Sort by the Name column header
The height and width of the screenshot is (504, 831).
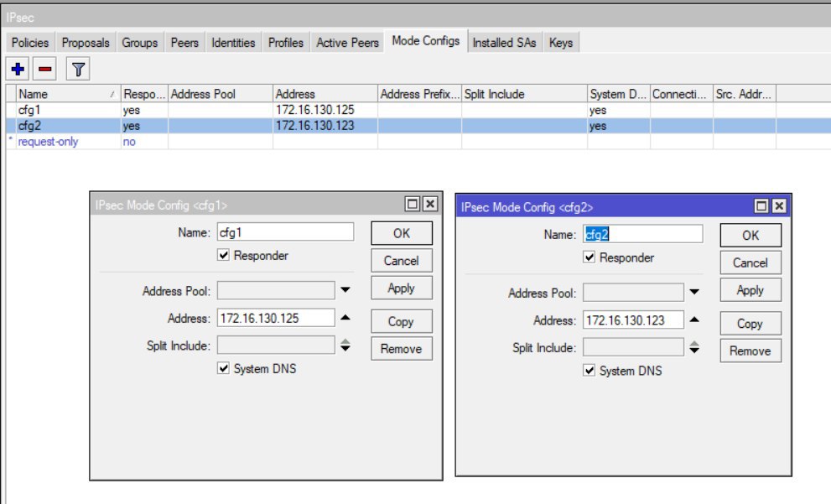[x=69, y=94]
